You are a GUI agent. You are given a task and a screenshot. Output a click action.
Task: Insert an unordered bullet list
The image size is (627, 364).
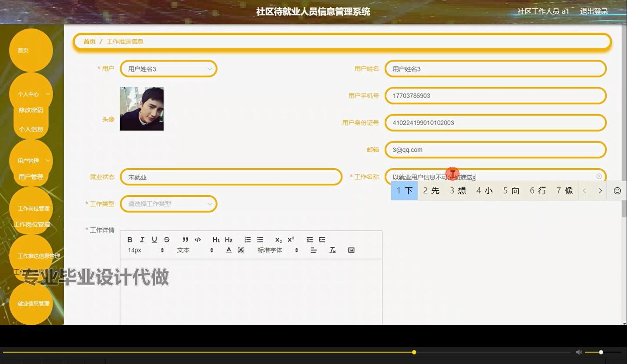[260, 239]
